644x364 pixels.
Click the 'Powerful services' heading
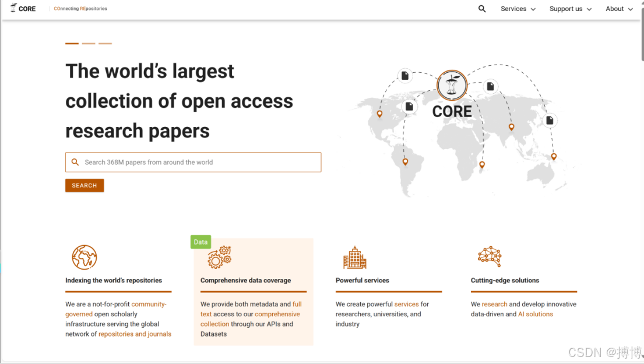point(363,280)
